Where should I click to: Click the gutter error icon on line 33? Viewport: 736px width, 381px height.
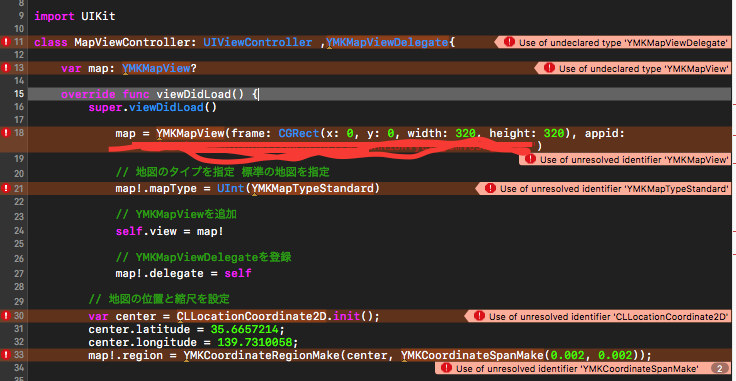tap(6, 355)
